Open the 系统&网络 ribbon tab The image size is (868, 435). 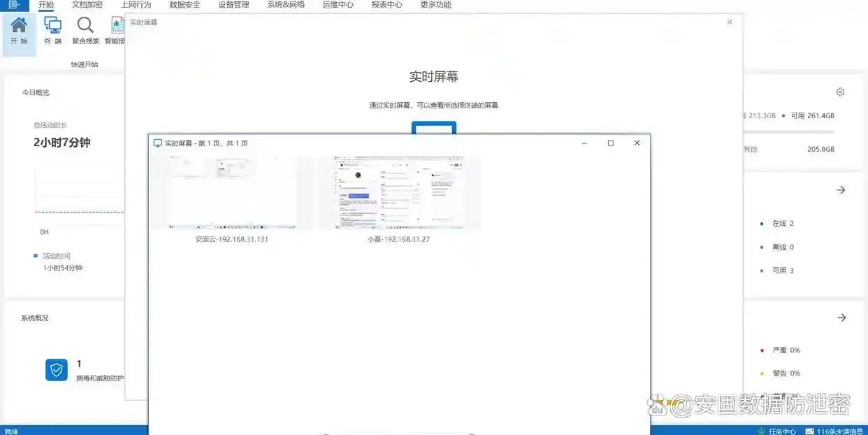pyautogui.click(x=286, y=5)
